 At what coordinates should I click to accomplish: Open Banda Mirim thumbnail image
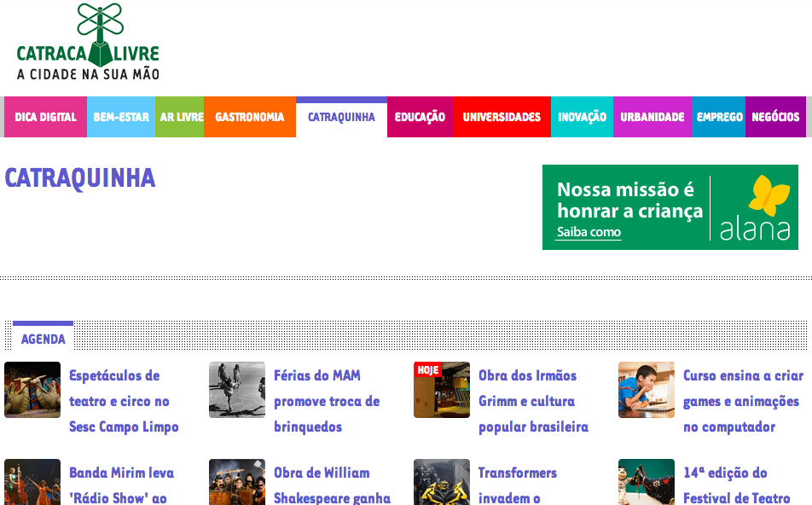click(x=32, y=482)
